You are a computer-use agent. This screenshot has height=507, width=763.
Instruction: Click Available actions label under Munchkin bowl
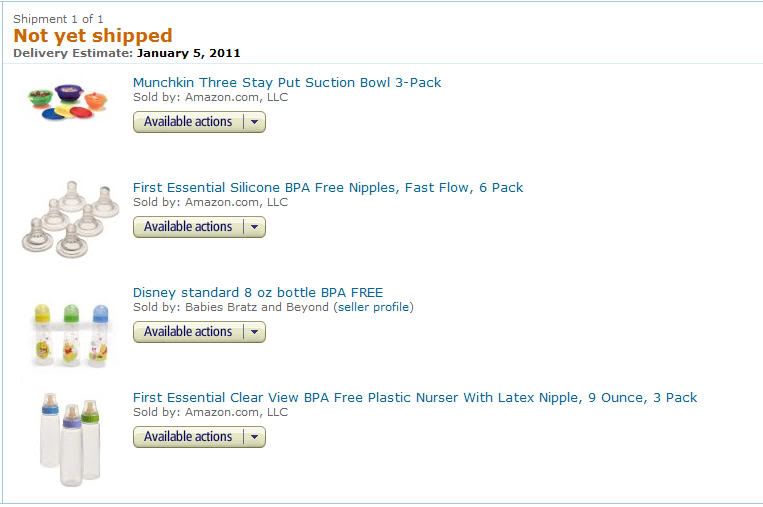[x=188, y=122]
